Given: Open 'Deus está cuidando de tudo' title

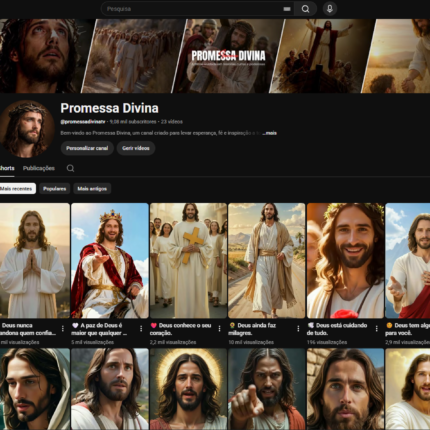Looking at the screenshot, I should 337,329.
